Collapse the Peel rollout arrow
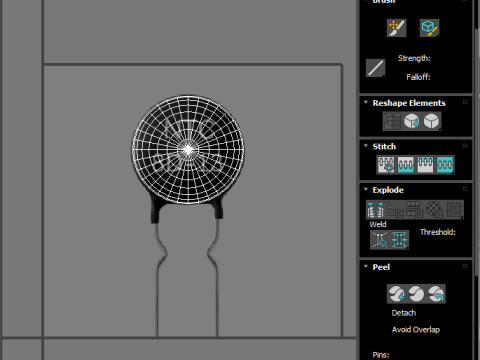Screen dimensions: 480x360 (366, 266)
